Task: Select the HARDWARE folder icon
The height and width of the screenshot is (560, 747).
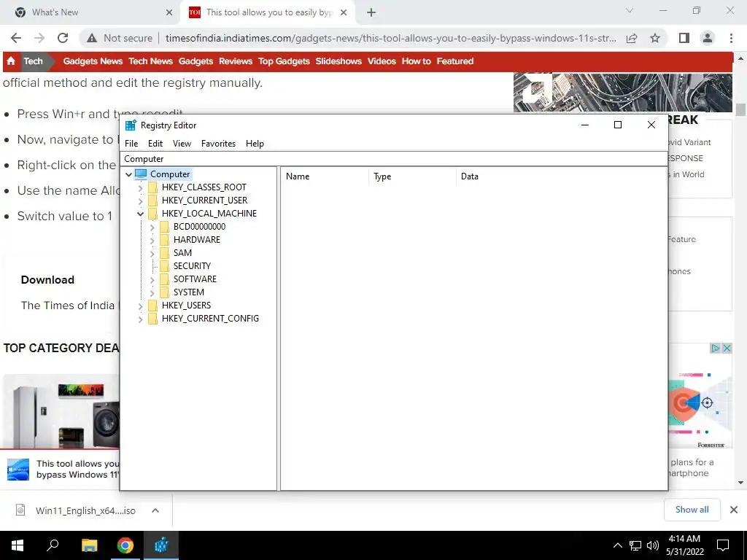Action: (x=164, y=239)
